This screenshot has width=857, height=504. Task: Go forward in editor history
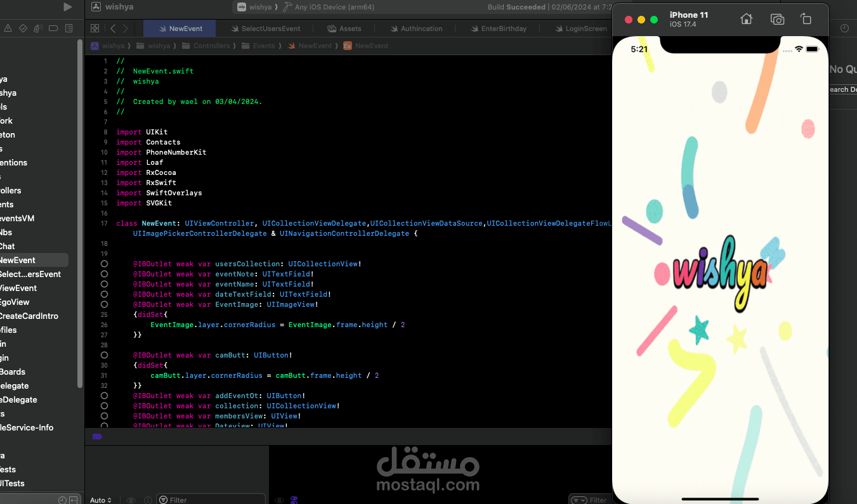pos(126,29)
